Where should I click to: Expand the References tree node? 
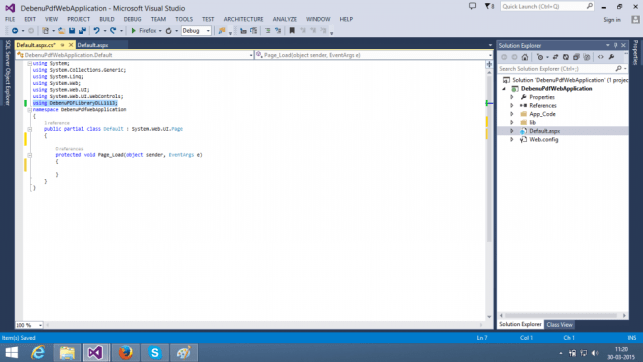[x=512, y=106]
